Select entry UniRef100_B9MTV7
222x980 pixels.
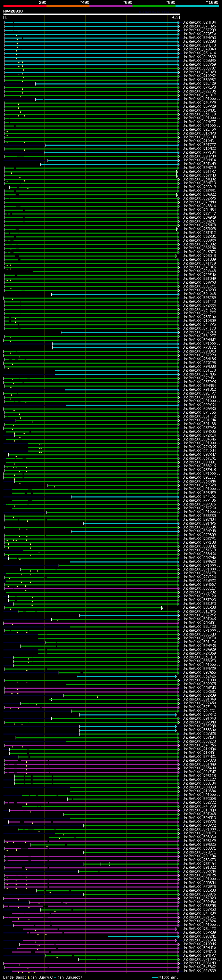coord(199,955)
